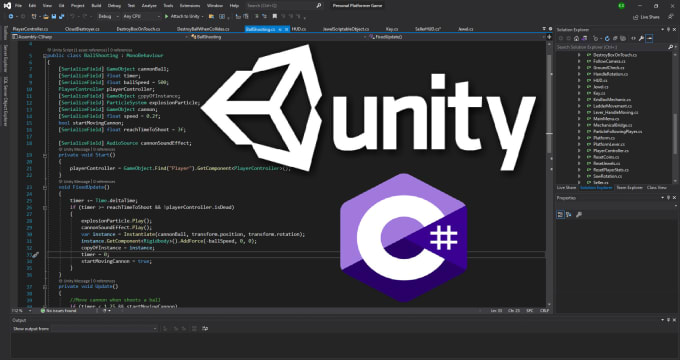Switch to the Team Explorer tab
Screen dimensions: 680x360
pos(629,188)
